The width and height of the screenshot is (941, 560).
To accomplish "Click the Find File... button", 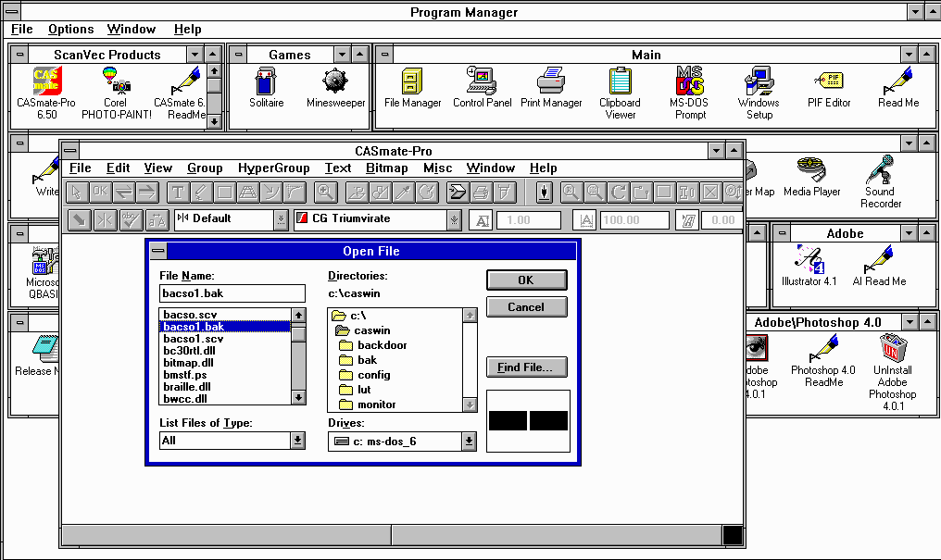I will [x=526, y=367].
